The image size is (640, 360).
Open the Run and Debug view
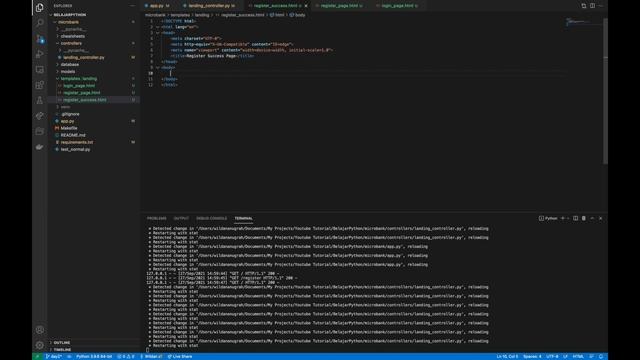(40, 54)
